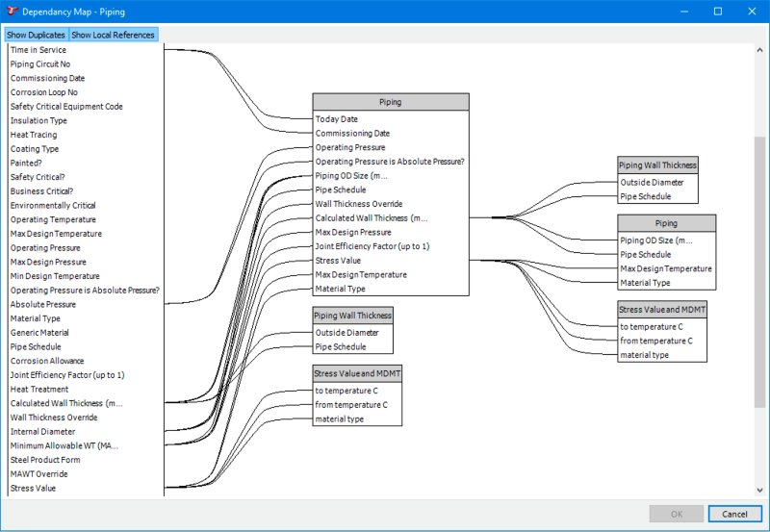Choose Minimum Allowable WT list entry
770x532 pixels.
pyautogui.click(x=64, y=445)
